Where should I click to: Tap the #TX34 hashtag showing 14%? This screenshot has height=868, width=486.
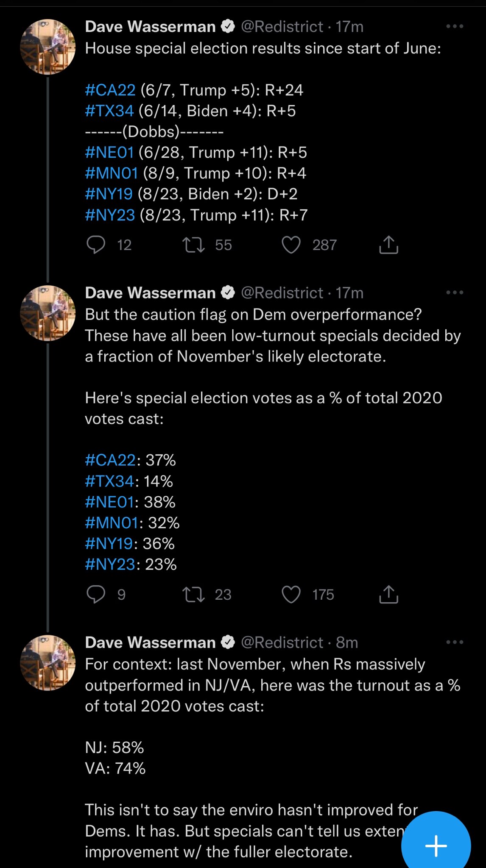coord(109,481)
